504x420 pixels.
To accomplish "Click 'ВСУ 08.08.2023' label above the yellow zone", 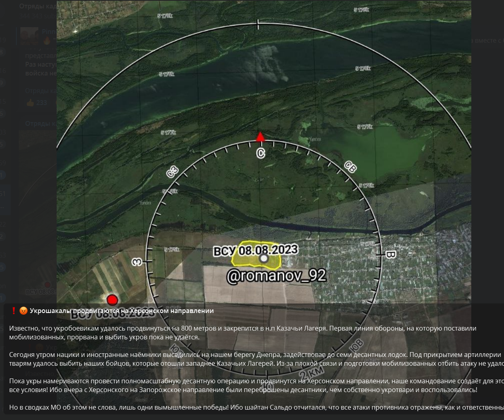I will pos(255,250).
